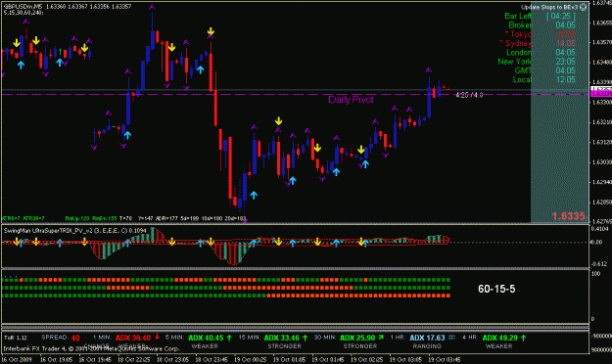Click the 60-15-5 timeframe label
The image size is (612, 364).
point(496,289)
